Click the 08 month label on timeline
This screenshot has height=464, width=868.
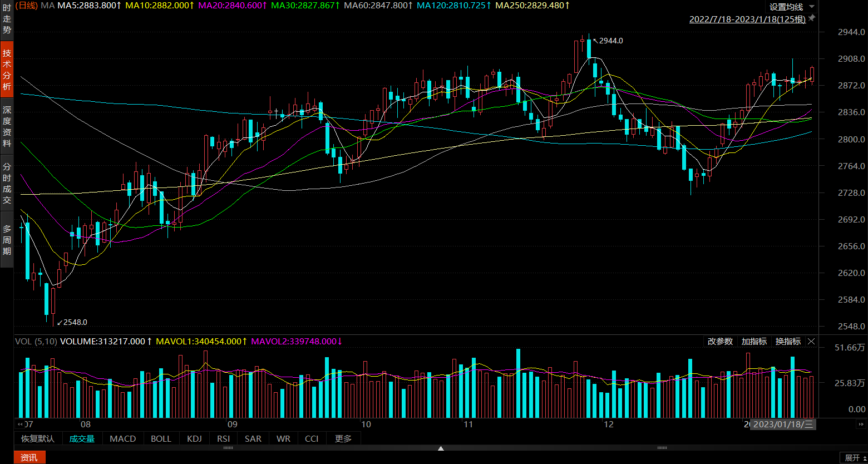tap(85, 424)
